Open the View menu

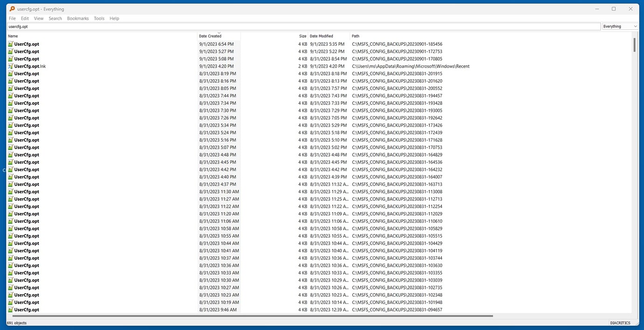(x=38, y=18)
